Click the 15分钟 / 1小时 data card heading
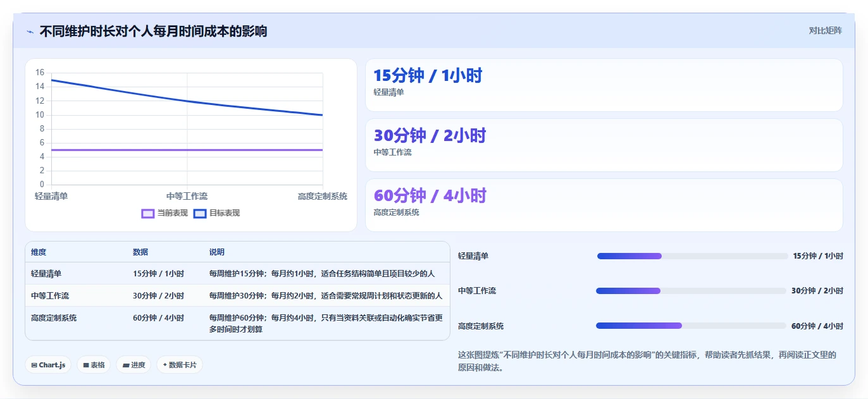 (x=428, y=76)
